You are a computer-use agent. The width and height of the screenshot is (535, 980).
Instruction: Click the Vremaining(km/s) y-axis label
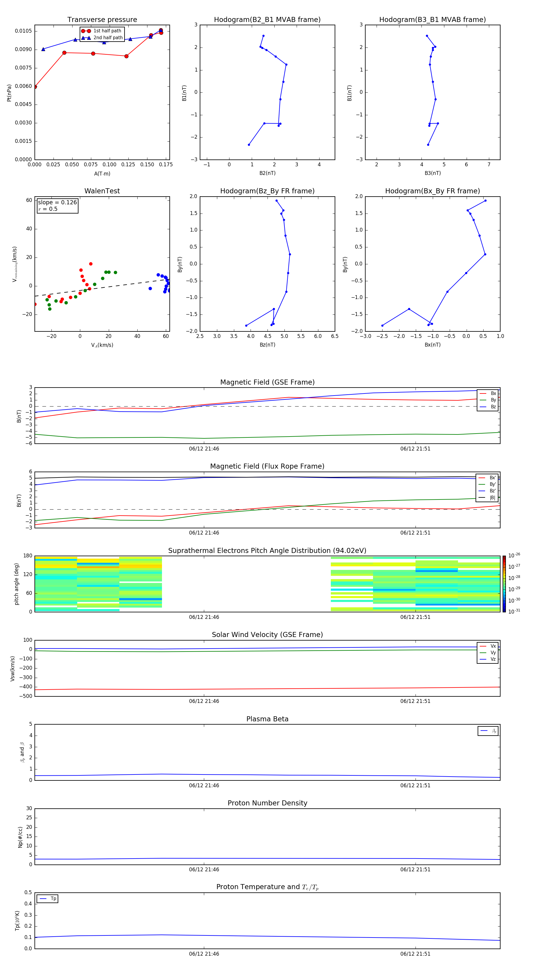[15, 264]
